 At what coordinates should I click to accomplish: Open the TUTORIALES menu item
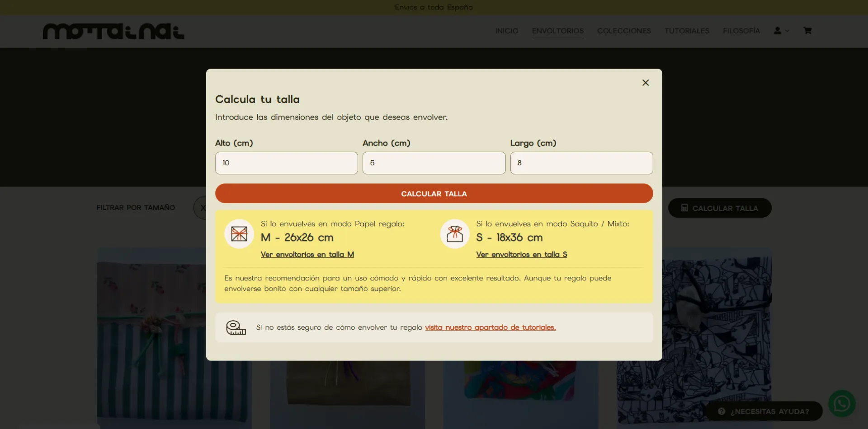pos(687,31)
